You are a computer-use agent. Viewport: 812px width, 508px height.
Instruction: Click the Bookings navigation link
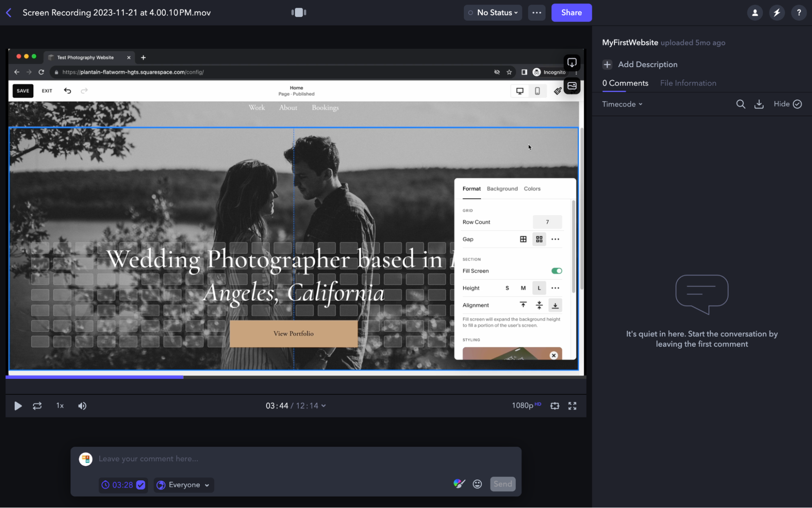click(x=325, y=108)
